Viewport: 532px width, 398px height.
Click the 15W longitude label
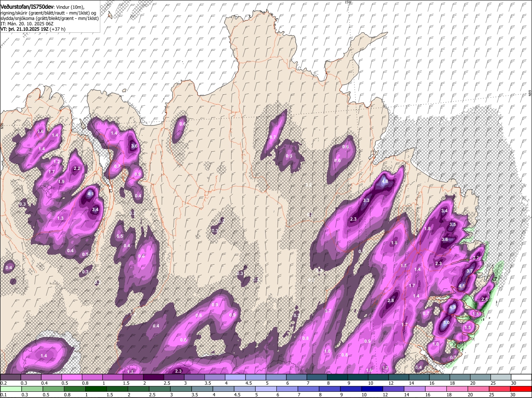(348, 2)
